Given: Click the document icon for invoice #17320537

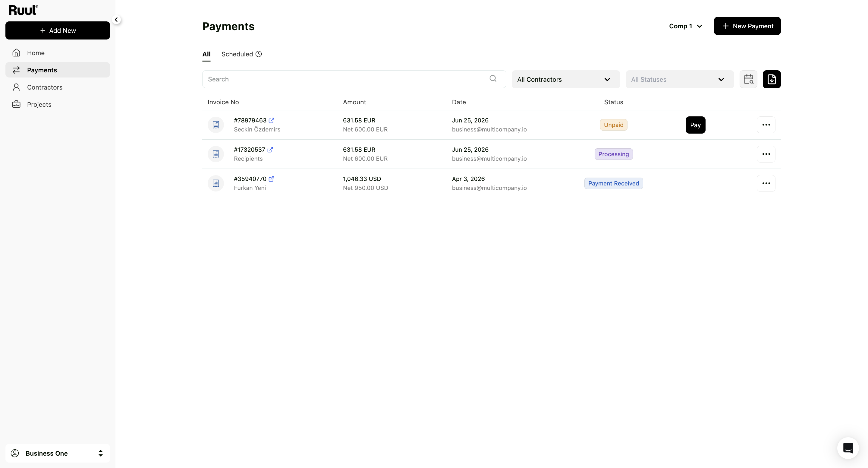Looking at the screenshot, I should tap(216, 154).
